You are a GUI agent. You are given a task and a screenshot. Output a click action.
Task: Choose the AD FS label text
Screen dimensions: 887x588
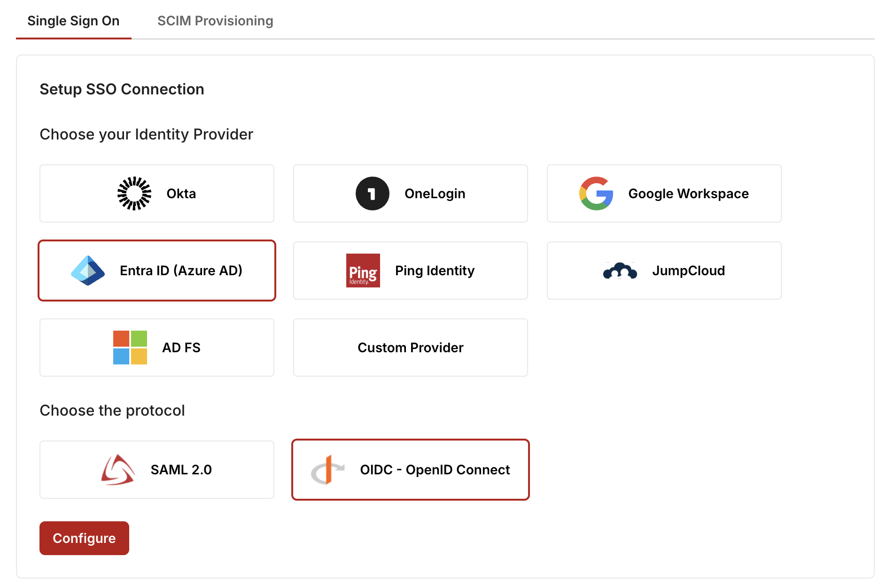181,348
